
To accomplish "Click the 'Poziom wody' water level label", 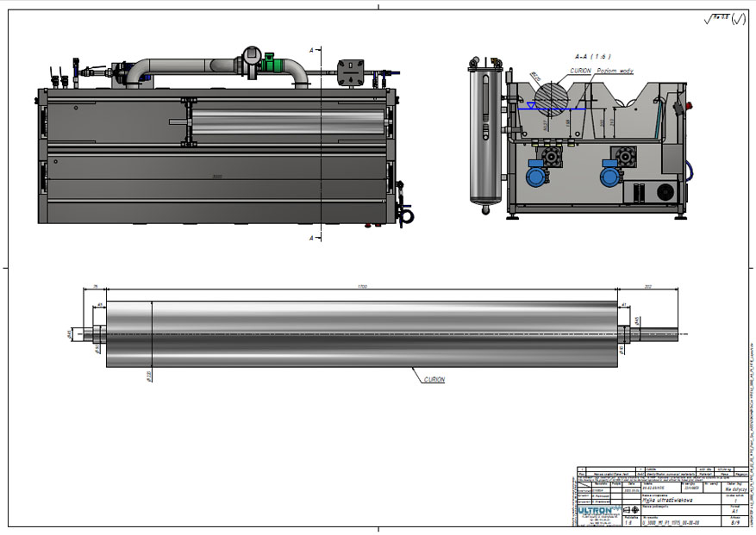I will pos(616,71).
